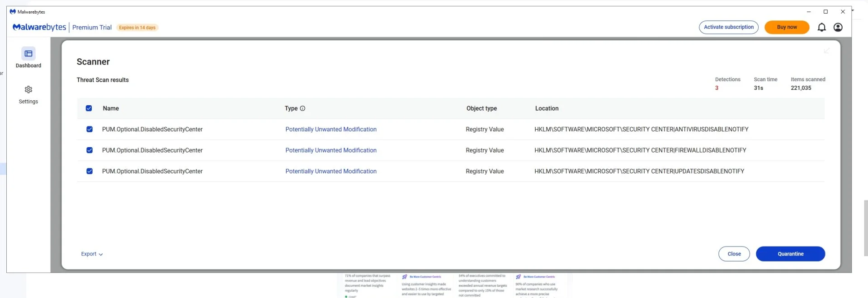Select the UPDATESDISABLENOTIFY registry location text
The image size is (868, 298).
coord(639,171)
